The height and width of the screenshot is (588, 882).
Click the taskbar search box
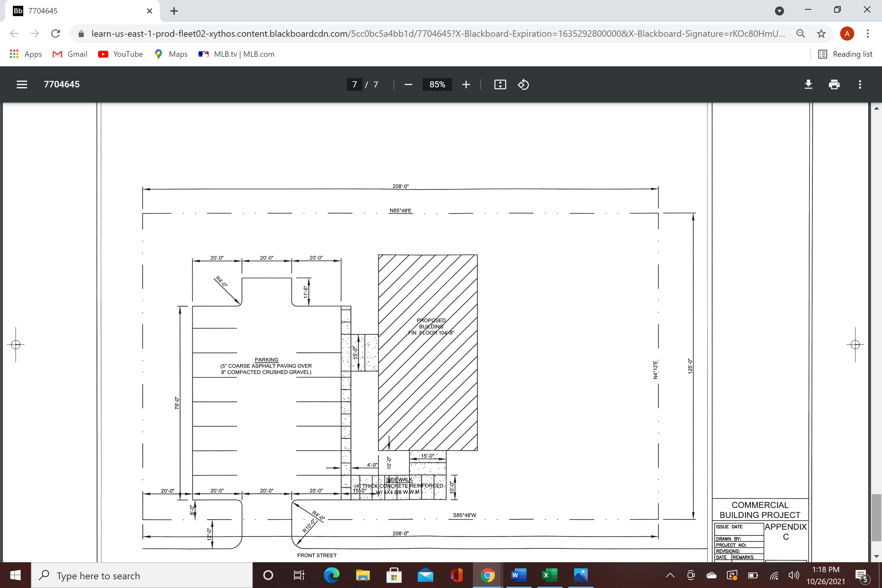point(142,575)
